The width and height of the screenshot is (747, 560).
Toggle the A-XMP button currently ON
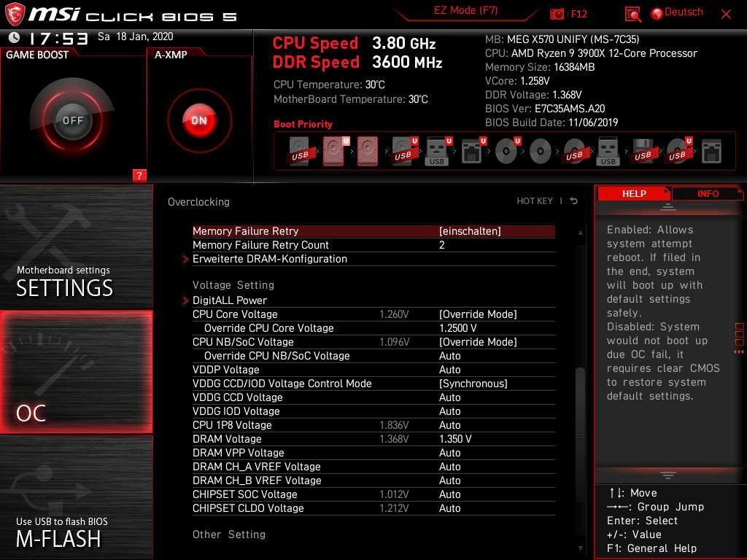coord(200,120)
